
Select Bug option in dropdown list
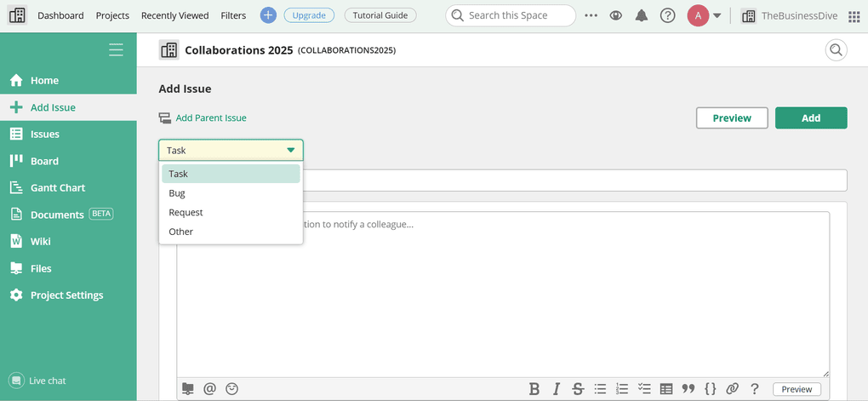231,193
